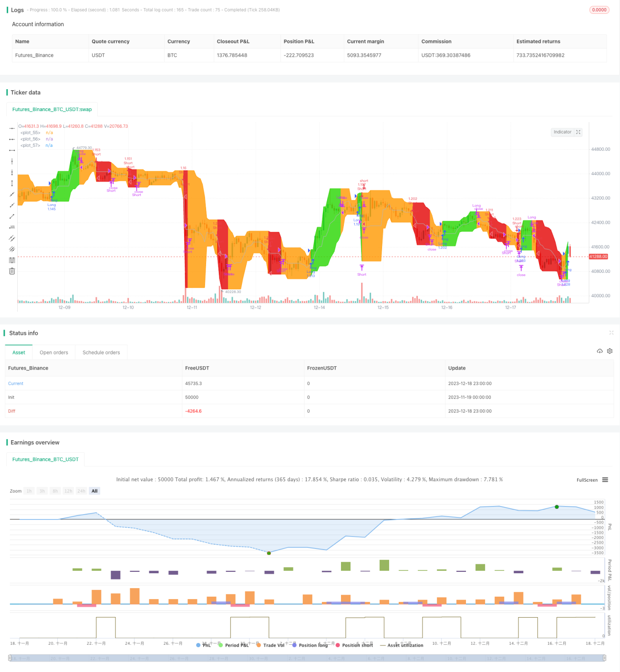Click the cloud download icon

point(599,351)
